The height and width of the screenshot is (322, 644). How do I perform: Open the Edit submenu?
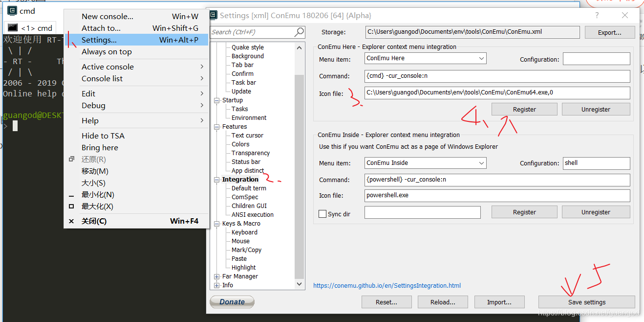[x=136, y=93]
